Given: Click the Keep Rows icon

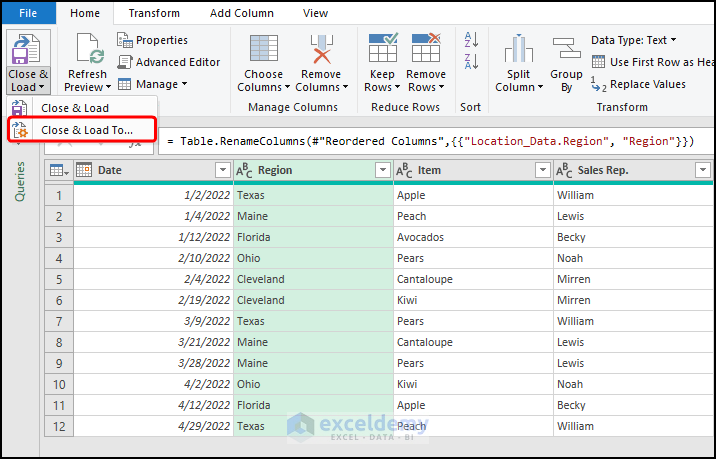Looking at the screenshot, I should 383,48.
